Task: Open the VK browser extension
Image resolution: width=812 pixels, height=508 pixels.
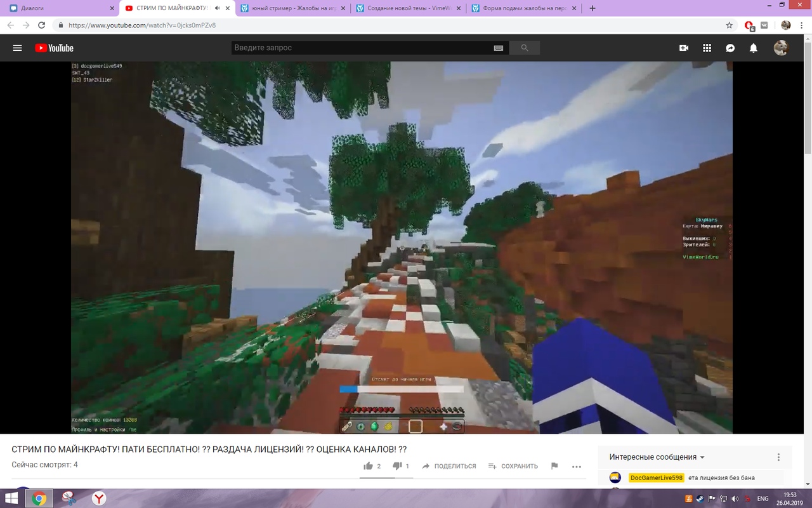Action: coord(764,25)
